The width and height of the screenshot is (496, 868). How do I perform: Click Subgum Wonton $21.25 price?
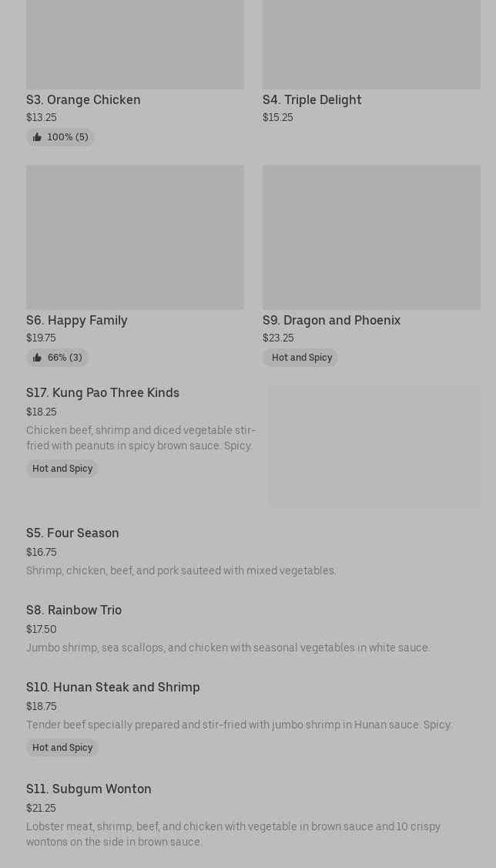point(41,808)
